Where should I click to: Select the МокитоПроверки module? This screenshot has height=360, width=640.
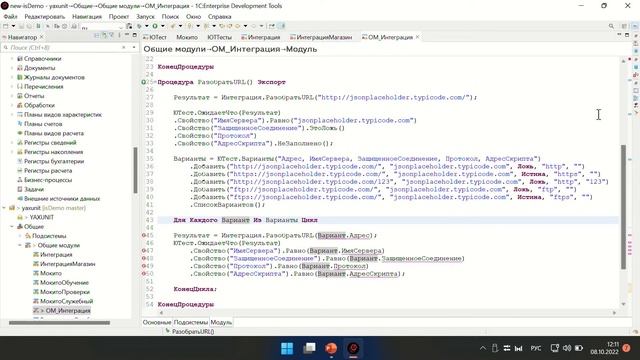pos(64,292)
